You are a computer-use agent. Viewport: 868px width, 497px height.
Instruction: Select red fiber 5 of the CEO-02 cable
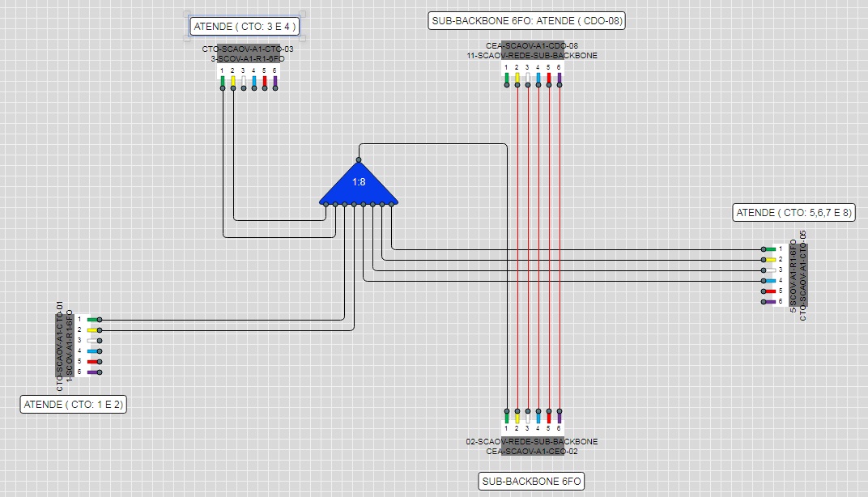[x=549, y=418]
